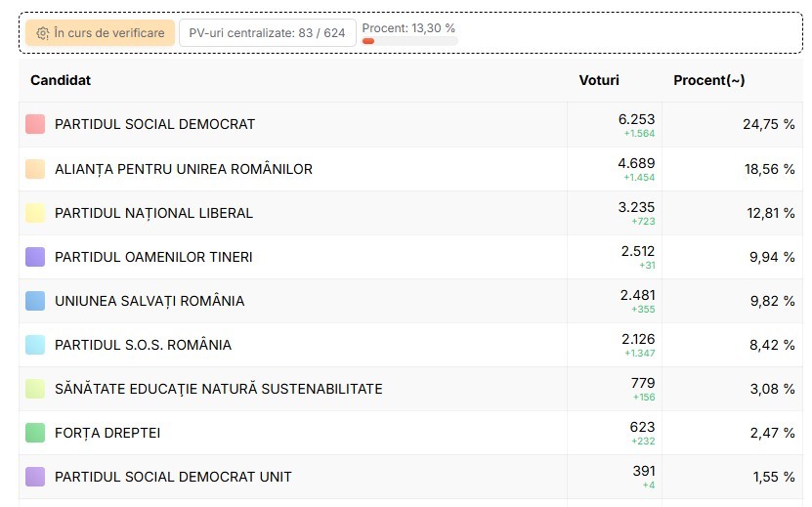Click the percentage '9,82 %'
Viewport: 812px width, 507px height.
[773, 302]
